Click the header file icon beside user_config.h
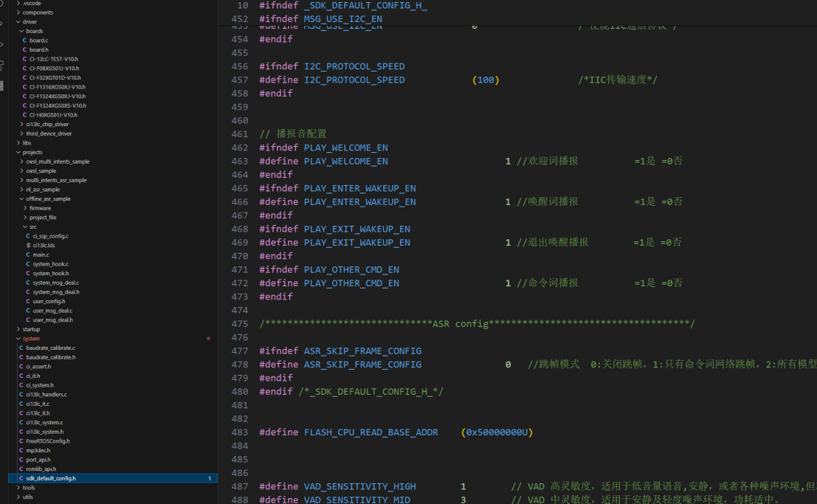Image resolution: width=817 pixels, height=504 pixels. tap(28, 301)
